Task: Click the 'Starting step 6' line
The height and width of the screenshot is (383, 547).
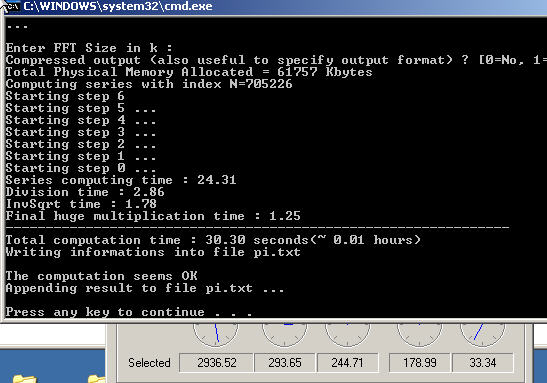Action: (65, 96)
